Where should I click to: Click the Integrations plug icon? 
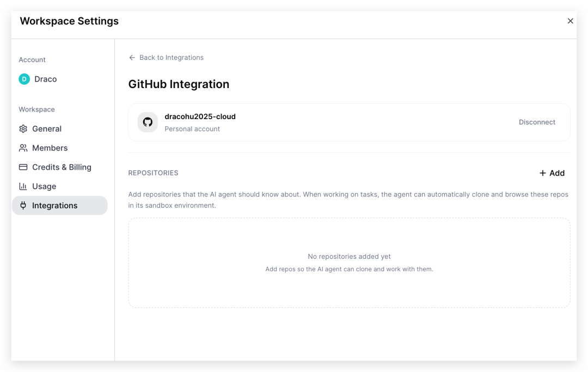(x=23, y=205)
